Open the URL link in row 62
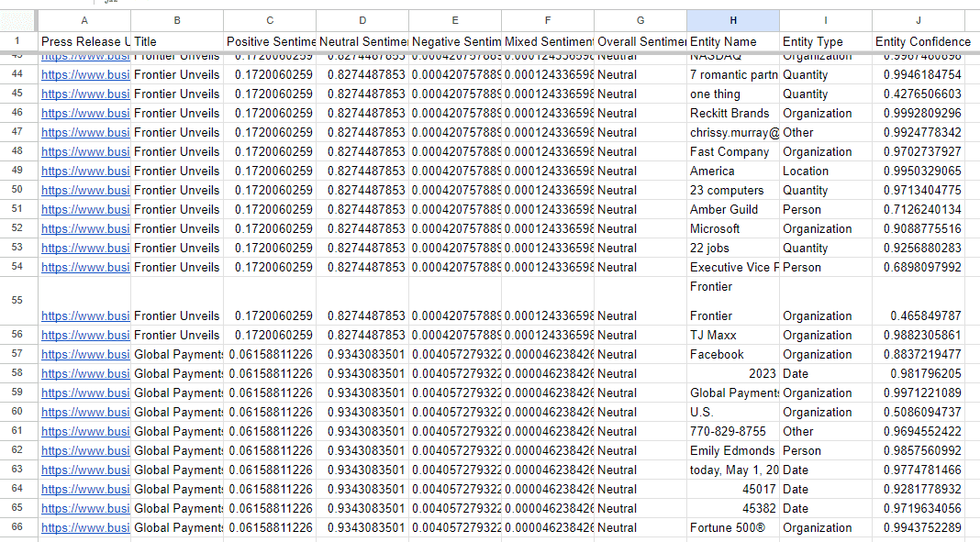 (85, 451)
